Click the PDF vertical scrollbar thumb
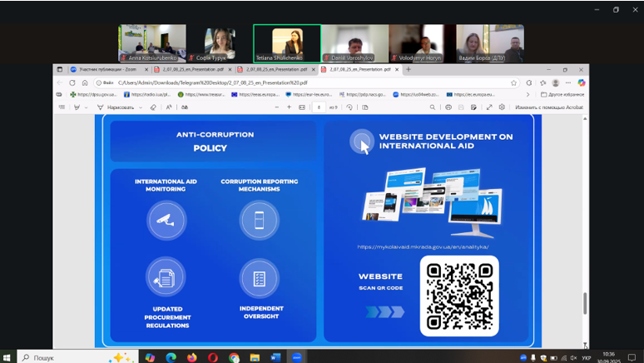644x363 pixels. tap(584, 303)
